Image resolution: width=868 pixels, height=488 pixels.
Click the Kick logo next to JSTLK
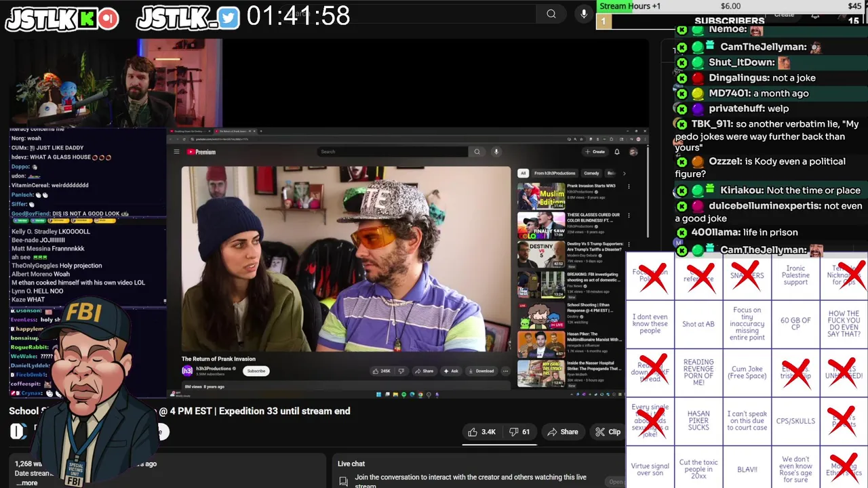point(87,19)
